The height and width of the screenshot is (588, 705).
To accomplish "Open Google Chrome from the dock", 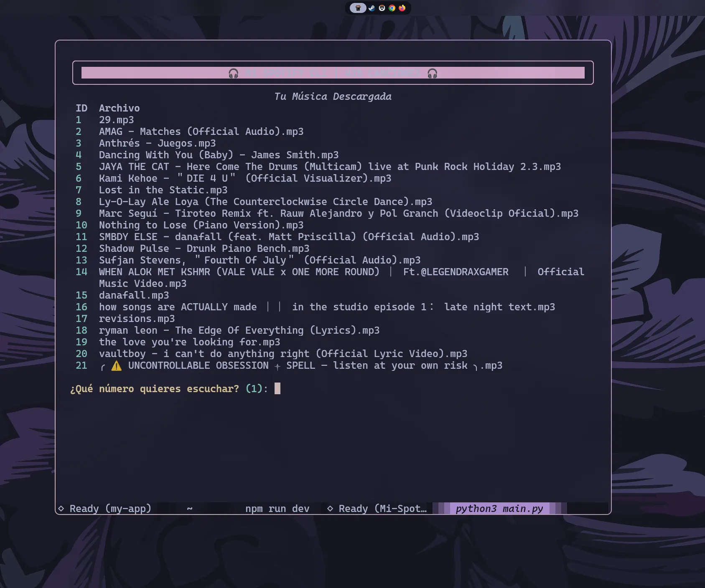I will (392, 8).
